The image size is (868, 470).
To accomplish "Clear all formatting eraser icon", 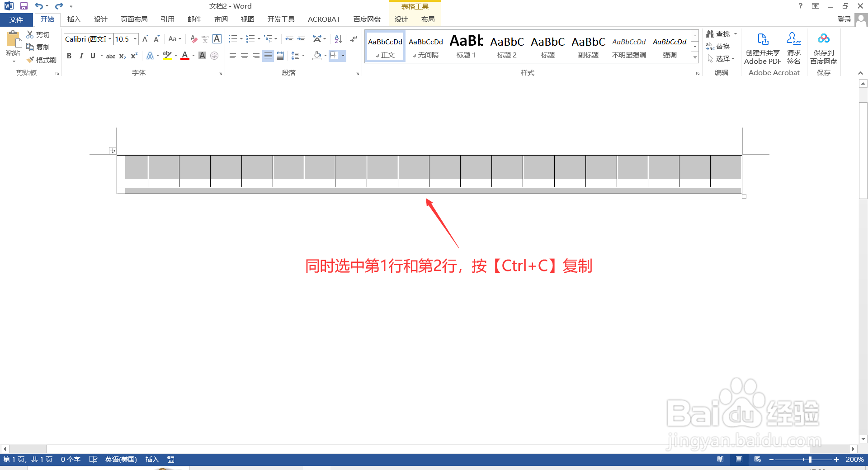I will point(193,39).
